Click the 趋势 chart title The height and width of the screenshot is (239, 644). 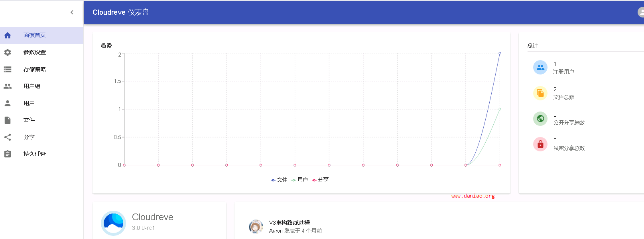point(106,45)
